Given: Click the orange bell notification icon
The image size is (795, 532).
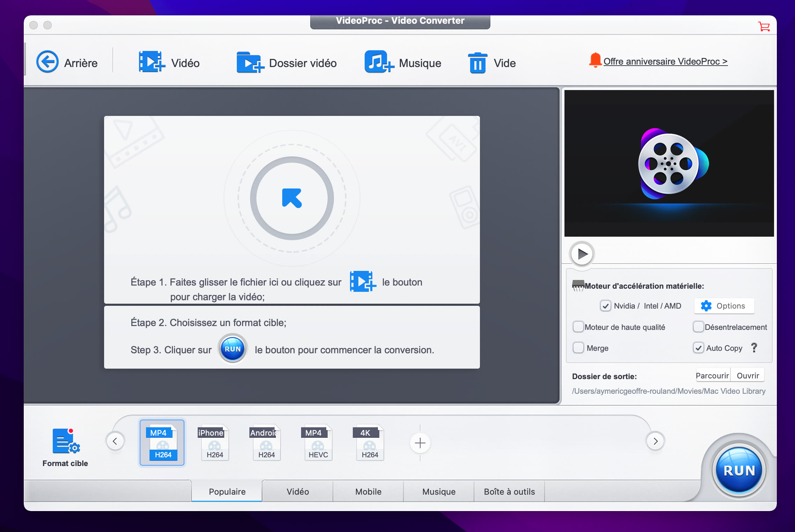Looking at the screenshot, I should (x=595, y=60).
